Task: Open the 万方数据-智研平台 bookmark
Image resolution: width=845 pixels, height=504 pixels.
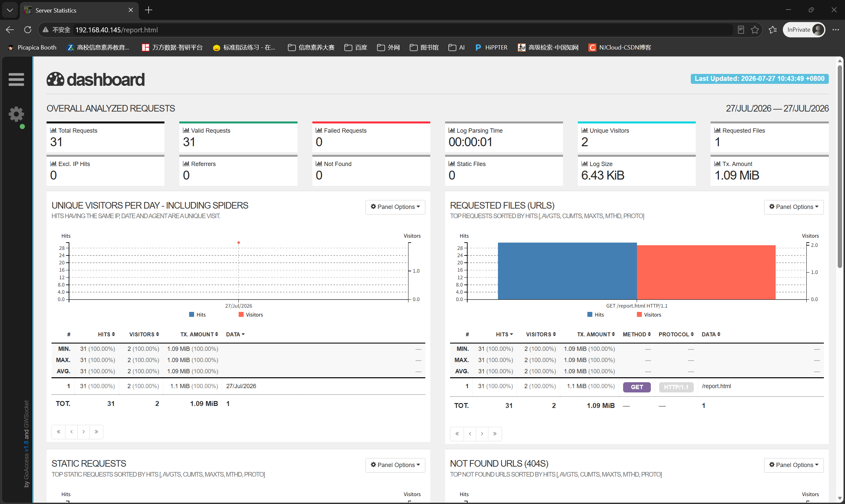Action: point(172,48)
